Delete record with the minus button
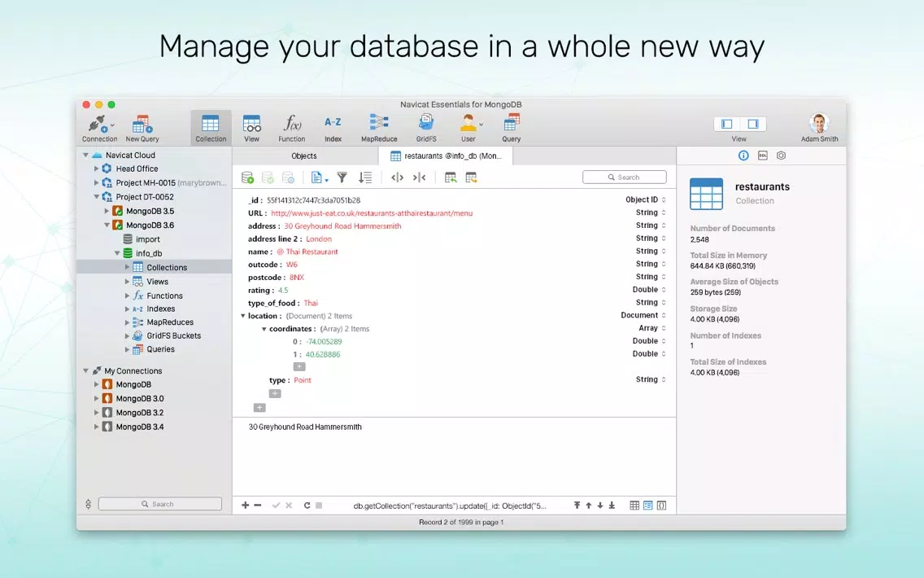The width and height of the screenshot is (924, 578). (258, 506)
